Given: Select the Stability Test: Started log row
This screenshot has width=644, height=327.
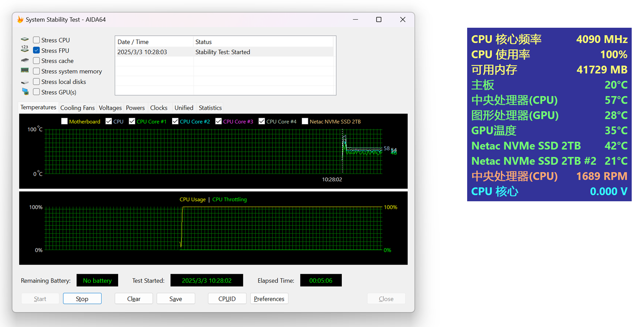Looking at the screenshot, I should [x=223, y=52].
